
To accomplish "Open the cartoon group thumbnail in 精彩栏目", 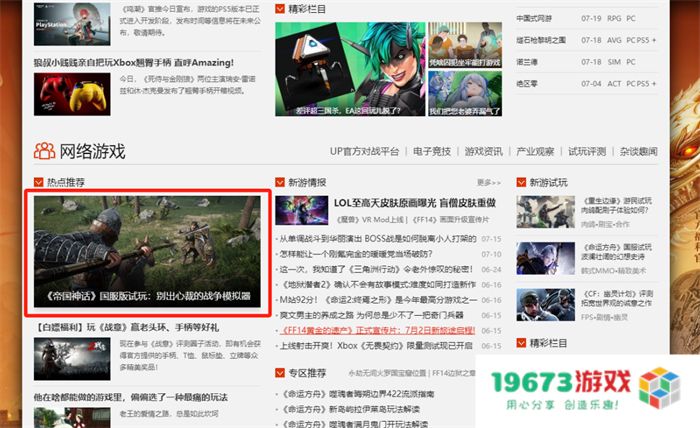I will (x=465, y=45).
